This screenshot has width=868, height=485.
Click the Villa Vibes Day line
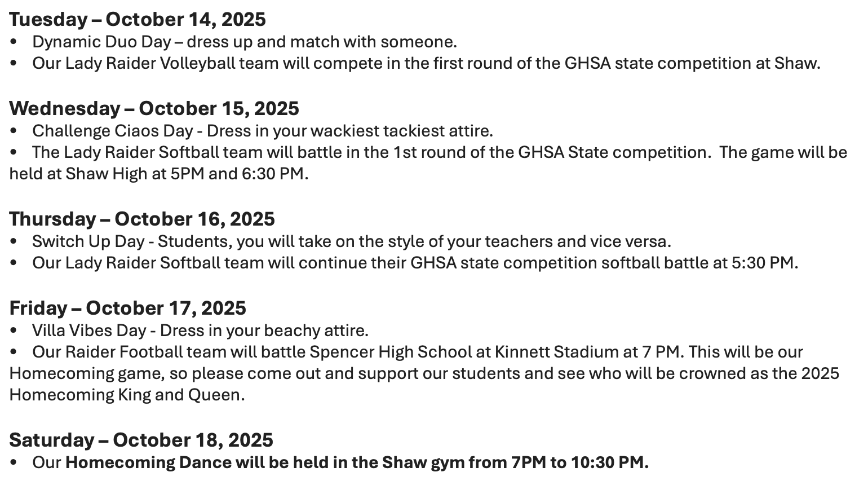(200, 330)
